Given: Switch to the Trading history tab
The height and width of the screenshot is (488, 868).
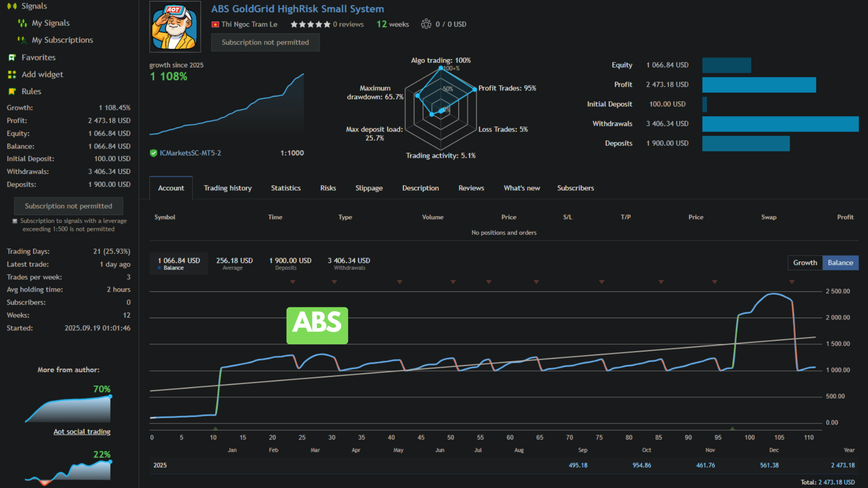Looking at the screenshot, I should pyautogui.click(x=227, y=188).
